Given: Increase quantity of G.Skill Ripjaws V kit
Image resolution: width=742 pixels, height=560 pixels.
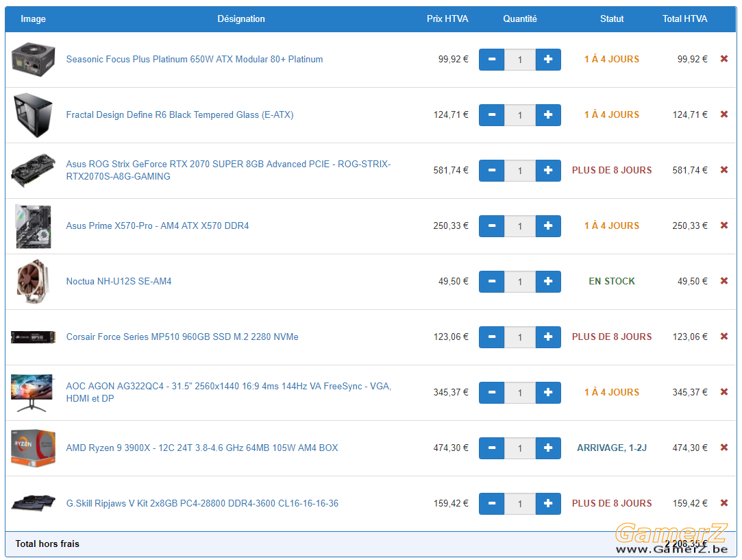Looking at the screenshot, I should pos(548,504).
